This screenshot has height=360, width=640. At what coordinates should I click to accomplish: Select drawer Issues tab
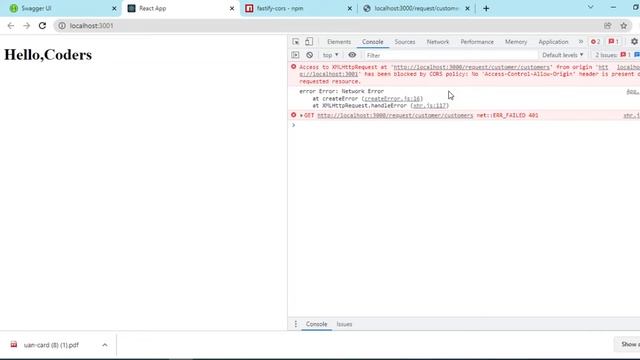(x=344, y=324)
